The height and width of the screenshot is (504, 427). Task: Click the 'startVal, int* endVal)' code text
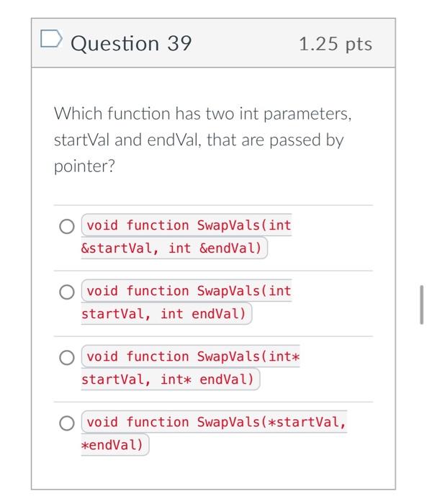click(168, 379)
